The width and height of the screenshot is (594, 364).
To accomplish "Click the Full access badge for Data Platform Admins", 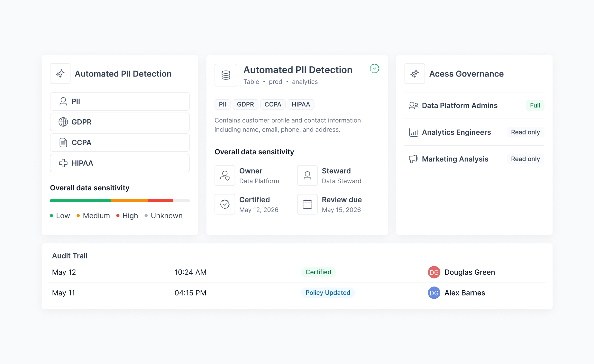I will pos(535,105).
